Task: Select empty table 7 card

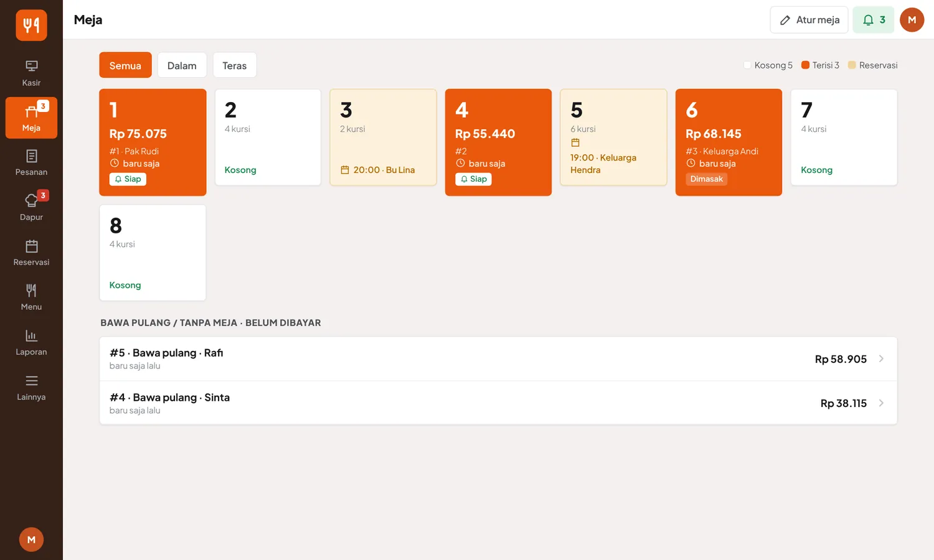Action: (x=844, y=138)
